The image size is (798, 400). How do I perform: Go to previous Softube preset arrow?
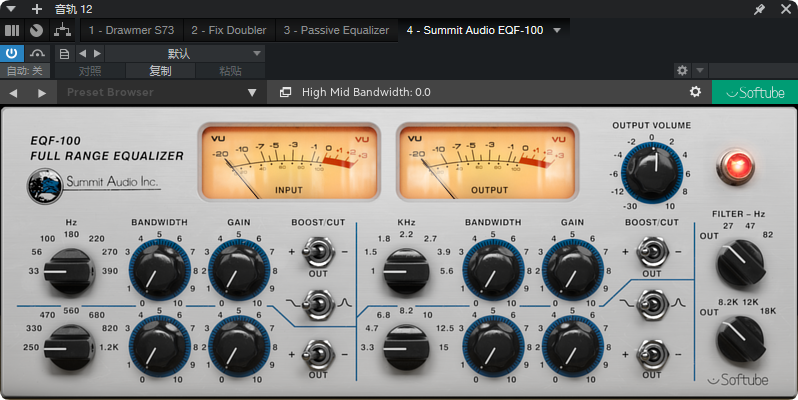(13, 93)
